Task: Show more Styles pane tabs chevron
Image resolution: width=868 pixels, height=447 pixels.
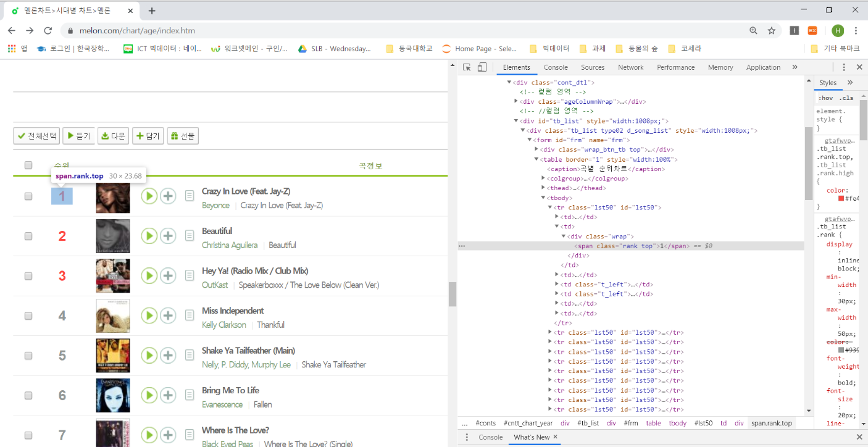Action: click(850, 83)
